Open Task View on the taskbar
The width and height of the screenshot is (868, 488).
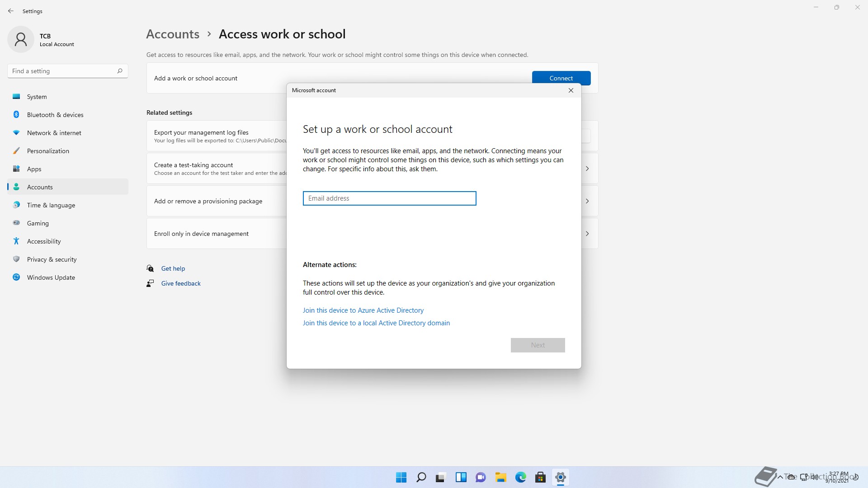[441, 477]
